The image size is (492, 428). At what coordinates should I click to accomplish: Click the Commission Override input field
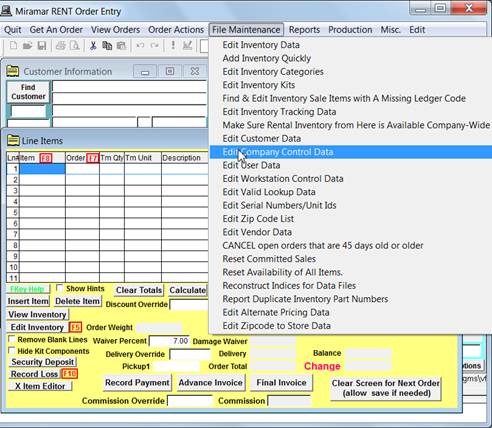coord(190,401)
